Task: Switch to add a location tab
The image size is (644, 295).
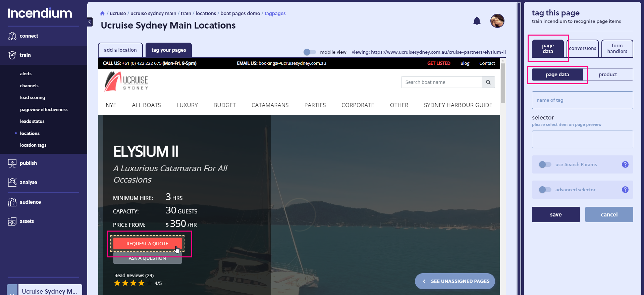Action: pos(120,50)
